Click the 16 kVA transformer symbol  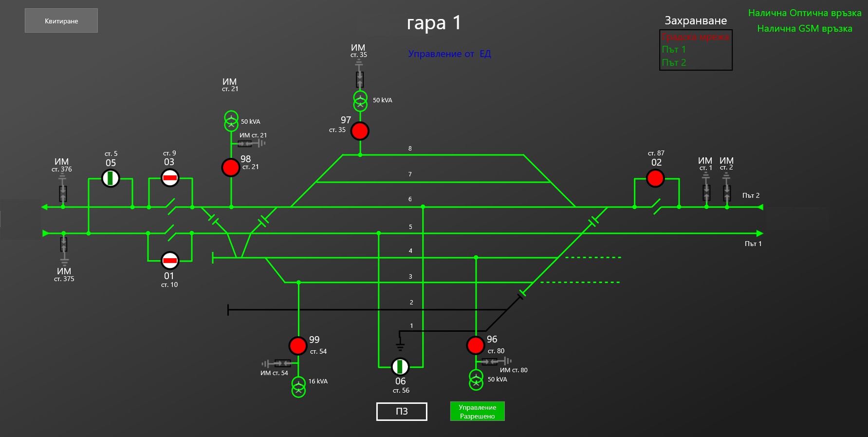(x=298, y=387)
